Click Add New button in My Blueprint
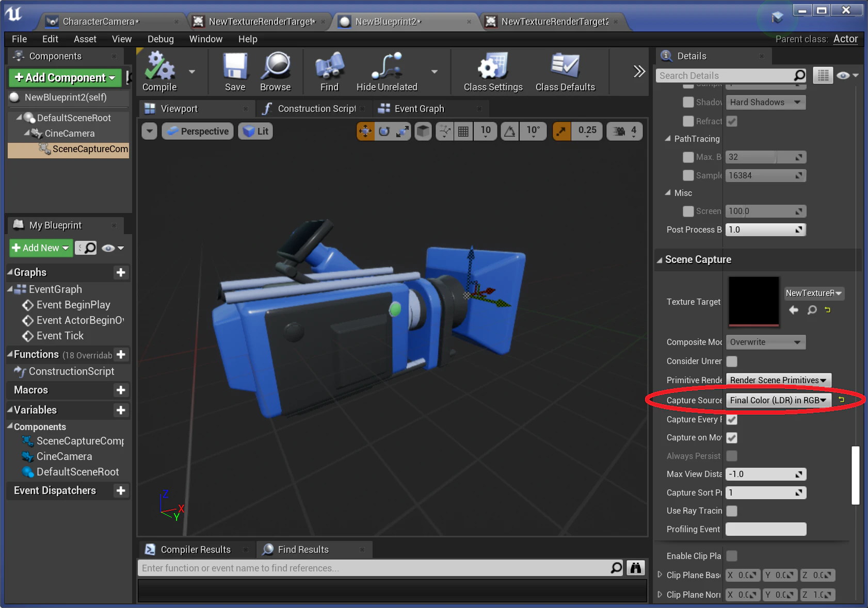Viewport: 868px width, 608px height. (41, 248)
